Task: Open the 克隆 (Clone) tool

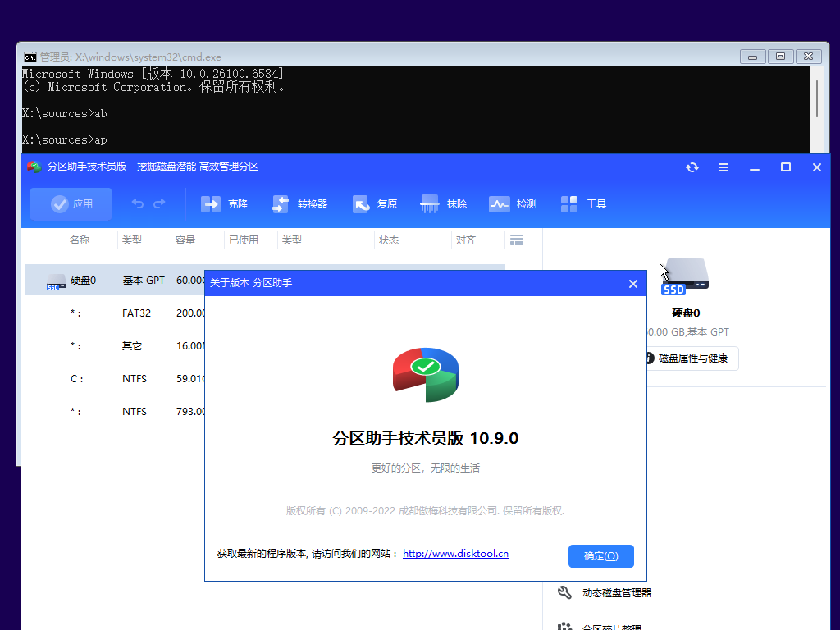Action: pyautogui.click(x=224, y=204)
